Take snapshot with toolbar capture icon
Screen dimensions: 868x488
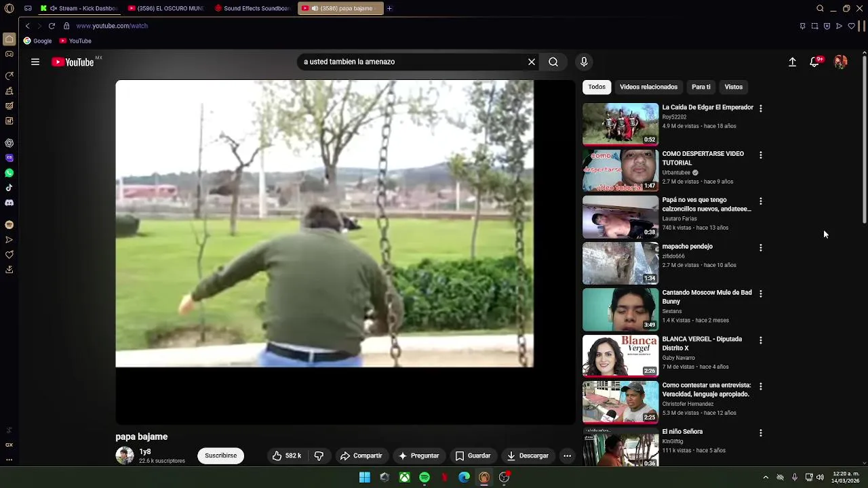(x=814, y=26)
